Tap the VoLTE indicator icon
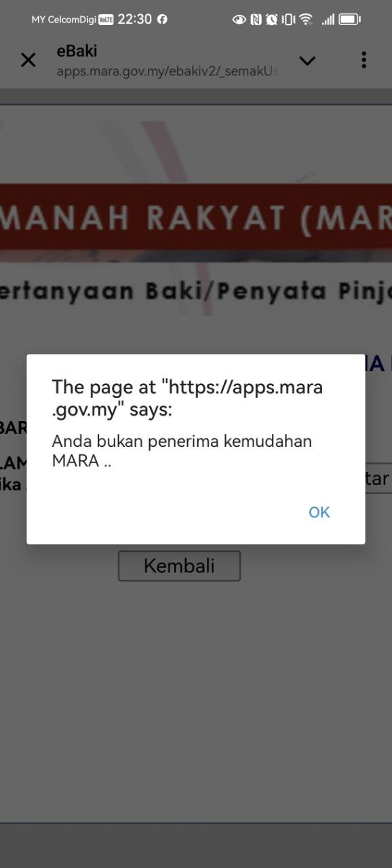The width and height of the screenshot is (392, 868). tap(106, 20)
